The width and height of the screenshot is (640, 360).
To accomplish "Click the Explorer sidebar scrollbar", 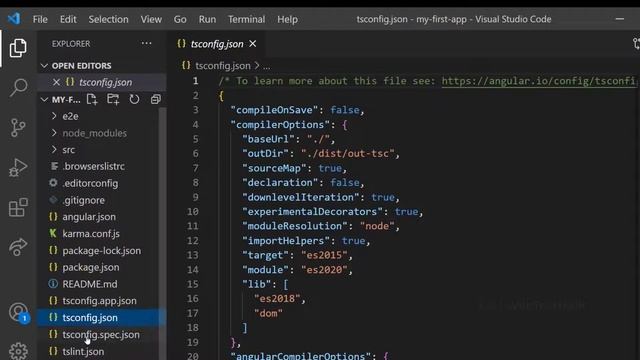I will (162, 233).
